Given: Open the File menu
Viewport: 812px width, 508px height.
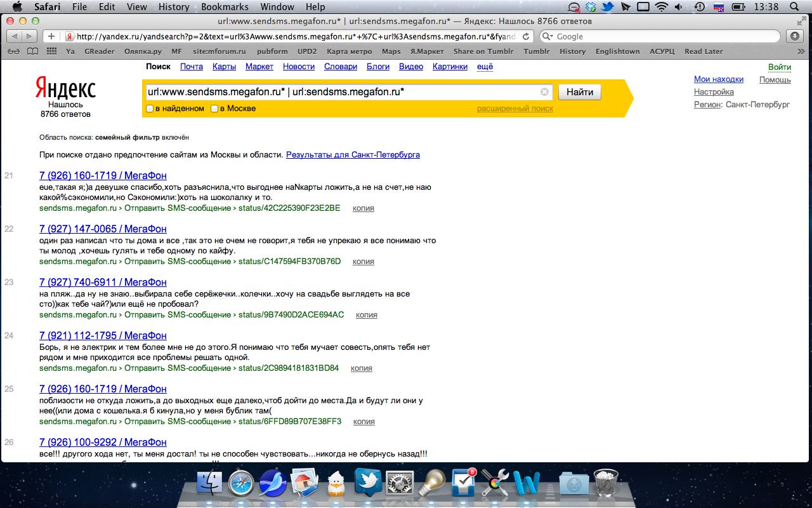Looking at the screenshot, I should point(80,7).
